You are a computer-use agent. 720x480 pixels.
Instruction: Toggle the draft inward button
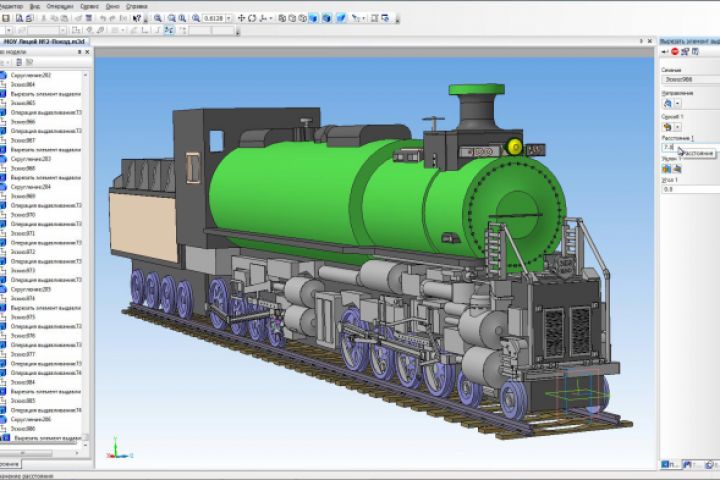tap(677, 169)
